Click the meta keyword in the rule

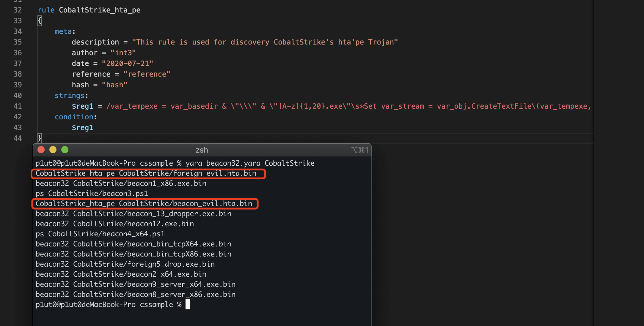click(63, 31)
